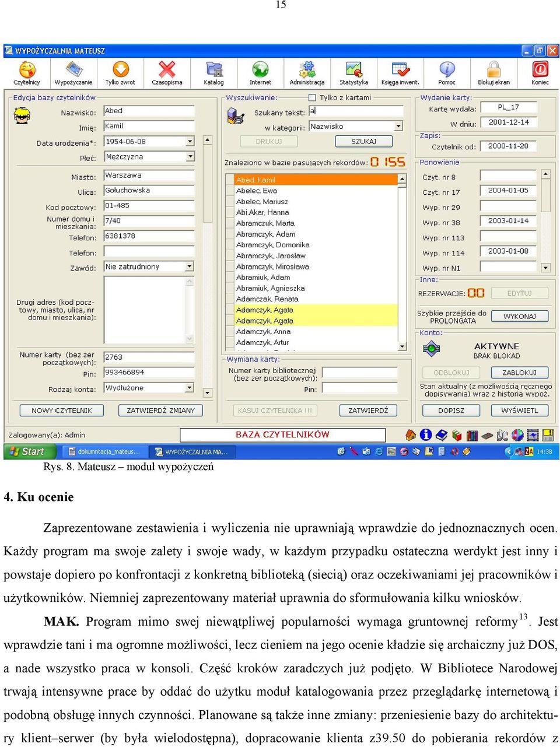
Task: Launch the Internet toolbar icon
Action: pyautogui.click(x=260, y=73)
